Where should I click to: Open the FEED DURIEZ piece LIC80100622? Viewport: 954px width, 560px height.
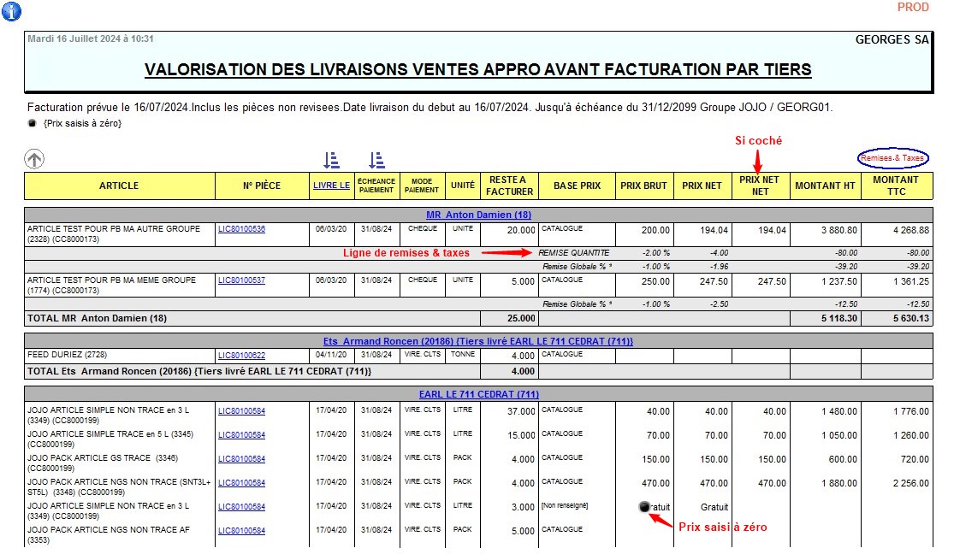pos(241,355)
